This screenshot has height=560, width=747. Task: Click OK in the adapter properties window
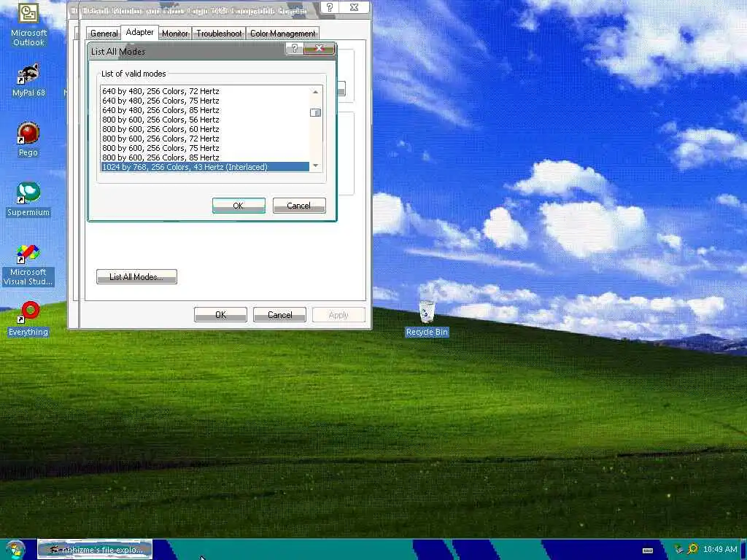coord(220,315)
